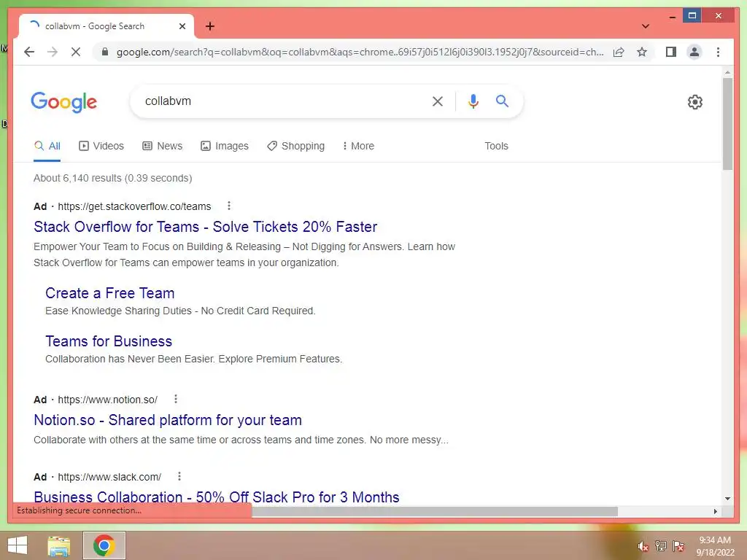
Task: Open the Chrome profile avatar
Action: (694, 52)
